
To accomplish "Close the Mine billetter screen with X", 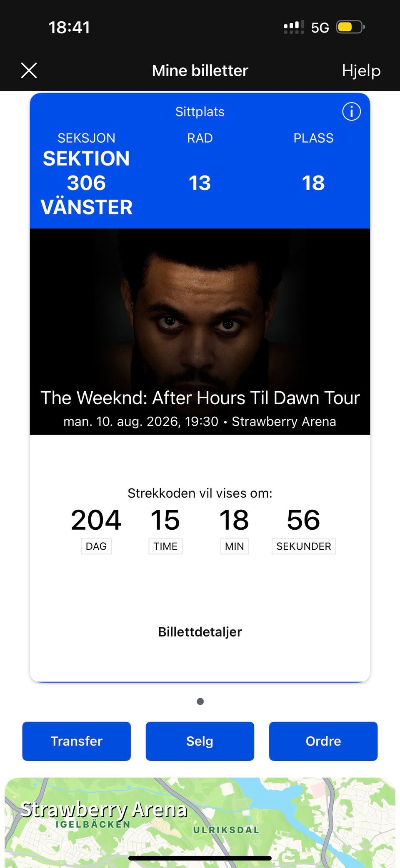I will [29, 70].
